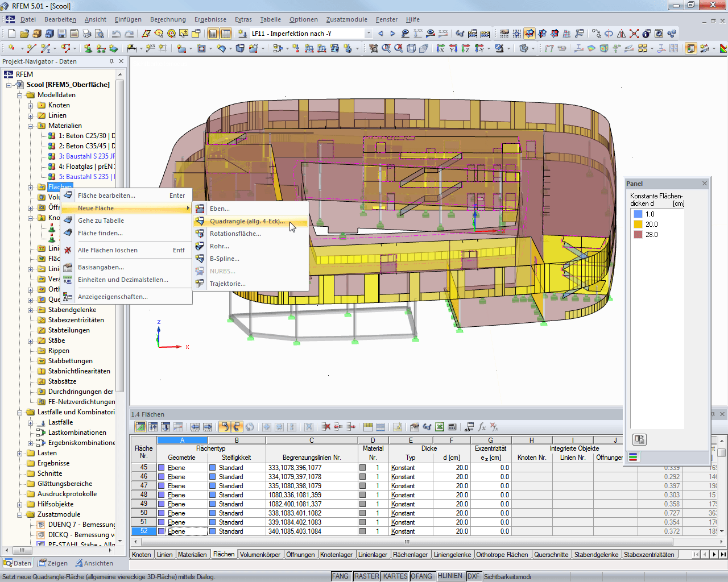The height and width of the screenshot is (582, 728).
Task: Click the view in X direction icon
Action: (440, 49)
